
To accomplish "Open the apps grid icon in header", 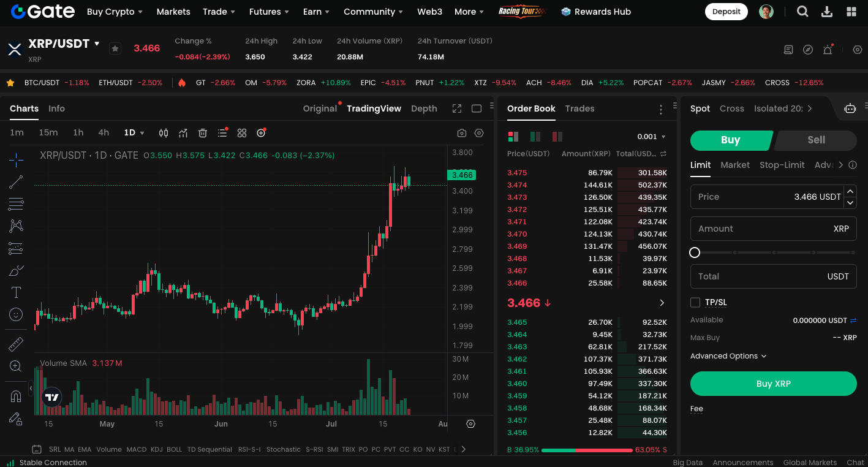I will tap(851, 12).
